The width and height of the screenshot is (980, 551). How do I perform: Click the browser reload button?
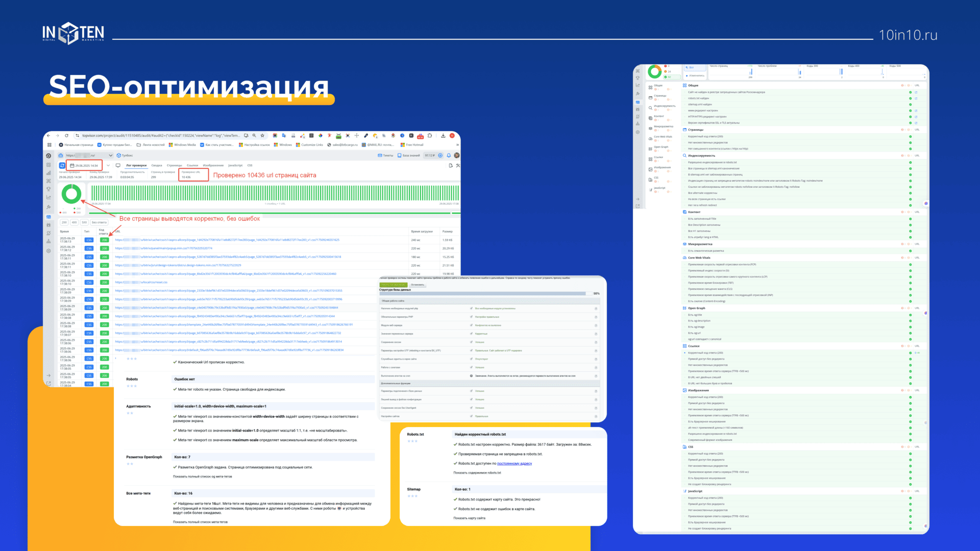click(x=66, y=136)
